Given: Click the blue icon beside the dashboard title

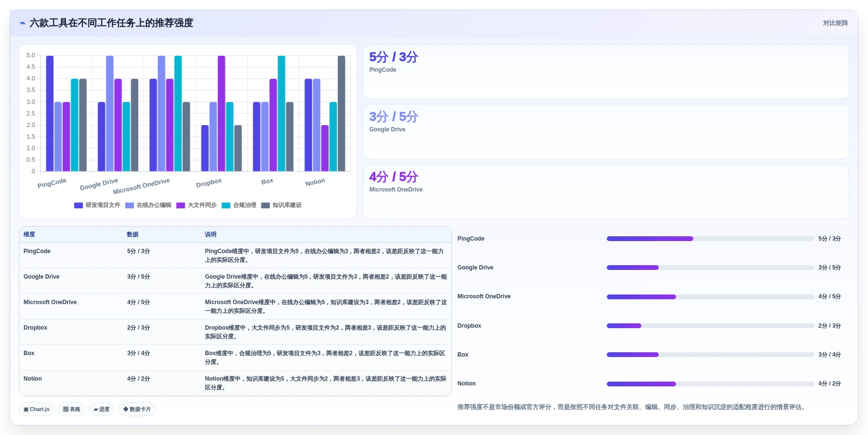Looking at the screenshot, I should pyautogui.click(x=22, y=23).
